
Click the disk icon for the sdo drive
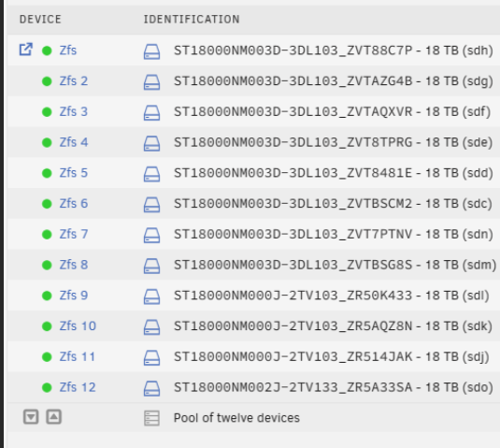(151, 389)
